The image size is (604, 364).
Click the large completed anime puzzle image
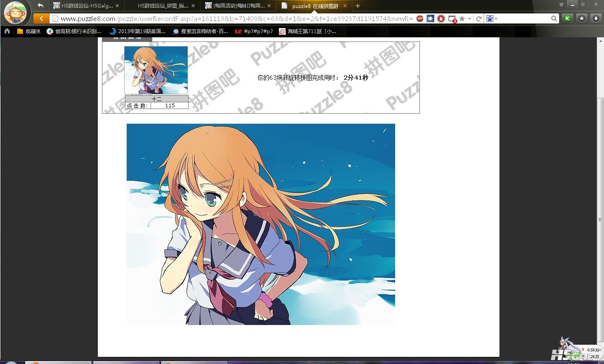tap(261, 224)
